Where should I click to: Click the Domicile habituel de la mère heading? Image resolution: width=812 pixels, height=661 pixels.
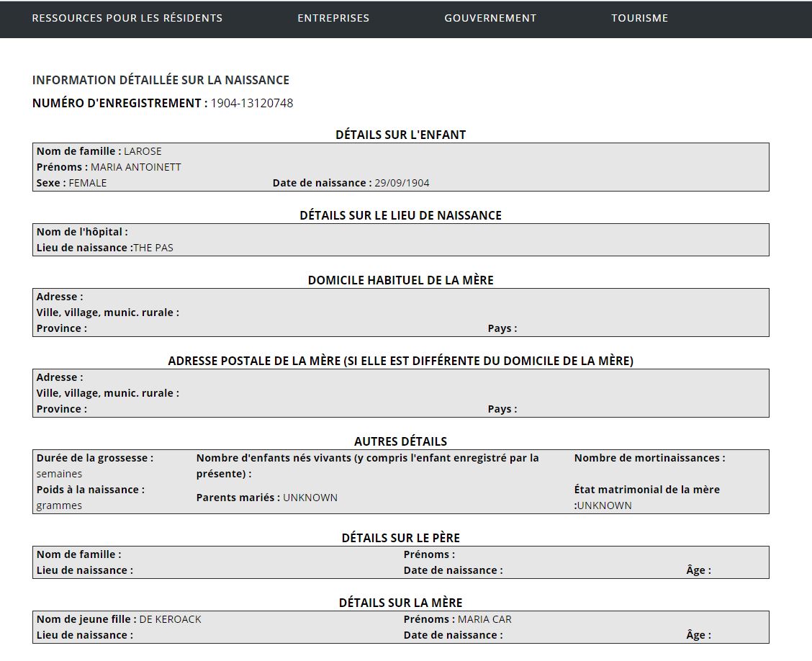coord(401,280)
